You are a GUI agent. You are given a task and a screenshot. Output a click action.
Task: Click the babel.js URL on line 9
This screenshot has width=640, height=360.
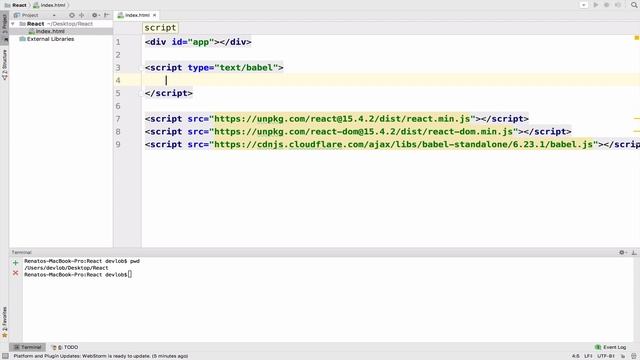click(x=403, y=144)
